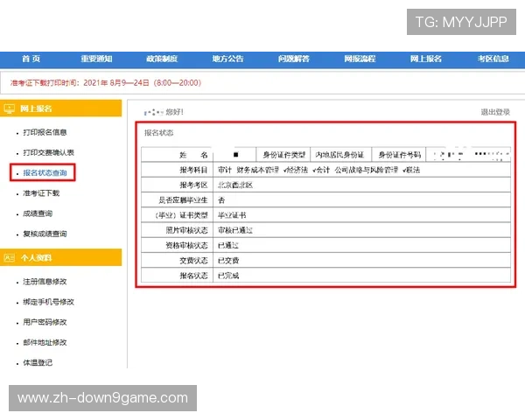The image size is (525, 420).
Task: Open 成绩查询 in the sidebar
Action: click(x=38, y=213)
